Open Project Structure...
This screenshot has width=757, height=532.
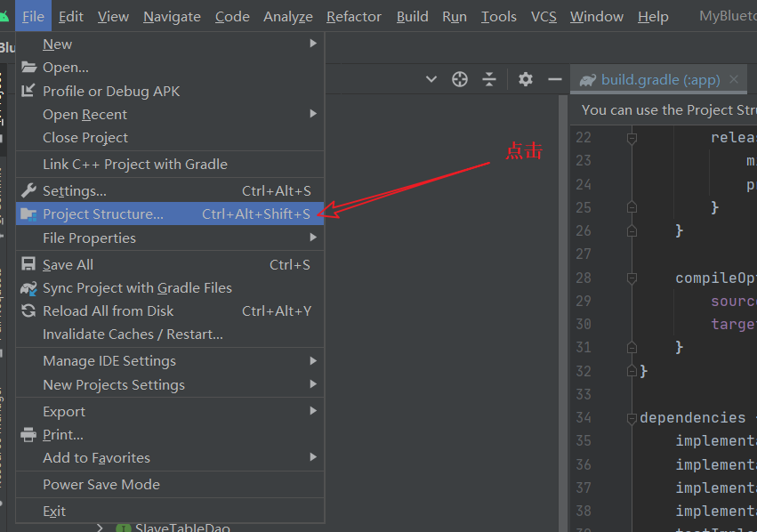(170, 214)
